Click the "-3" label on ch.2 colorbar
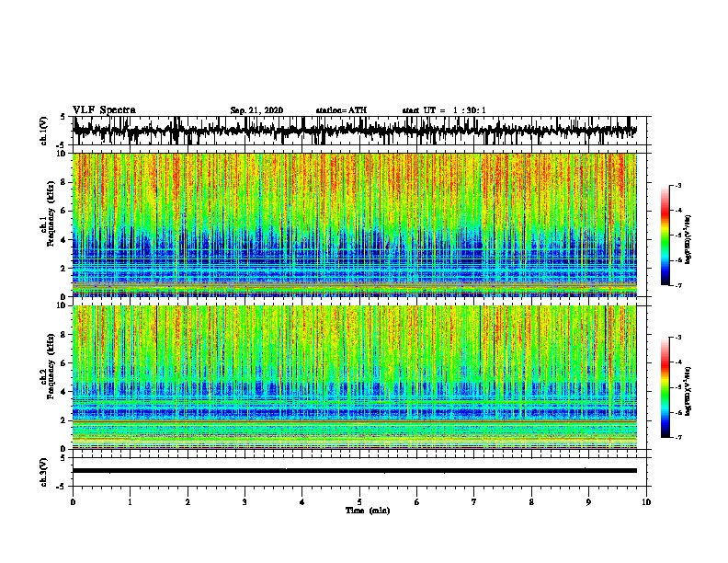The image size is (728, 563). 678,338
